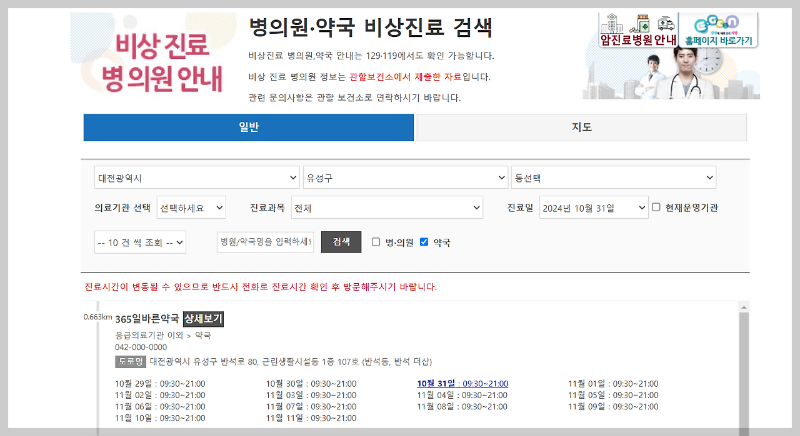Click the 11월 04일 hours entry
Screen dimensions: 800x436
462,395
